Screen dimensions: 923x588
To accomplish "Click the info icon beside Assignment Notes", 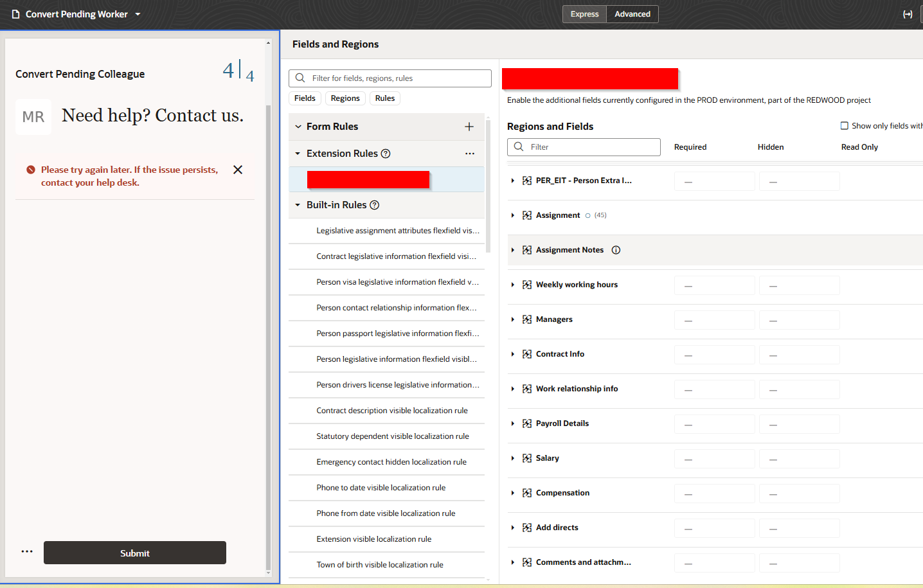I will pos(616,250).
